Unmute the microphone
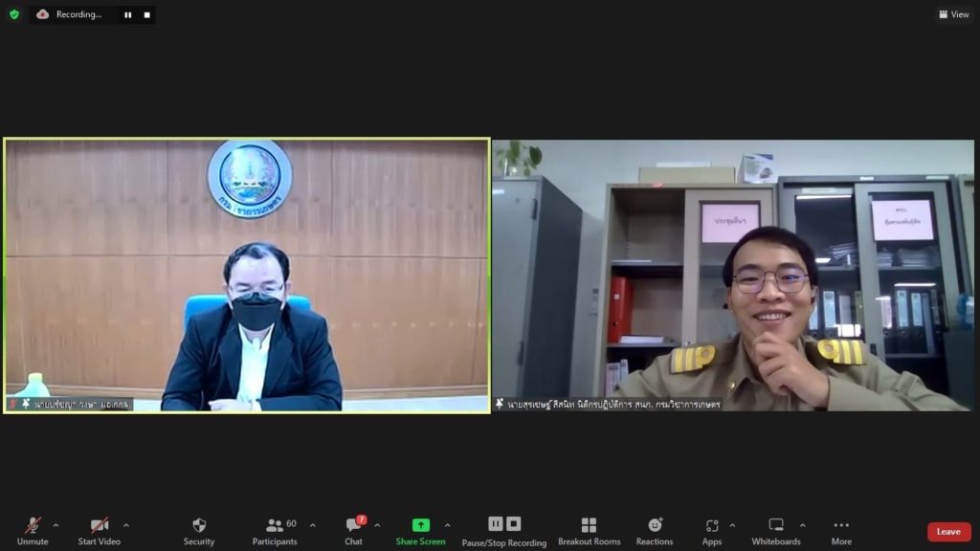This screenshot has width=980, height=551. [x=33, y=531]
